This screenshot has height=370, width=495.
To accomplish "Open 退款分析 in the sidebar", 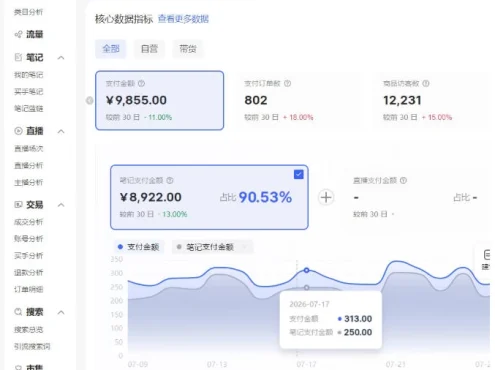I will click(28, 272).
